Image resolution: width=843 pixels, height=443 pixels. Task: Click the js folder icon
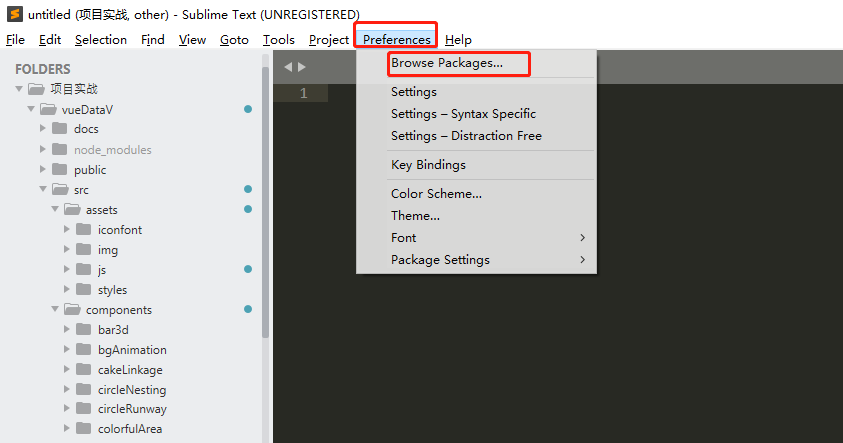[x=84, y=269]
